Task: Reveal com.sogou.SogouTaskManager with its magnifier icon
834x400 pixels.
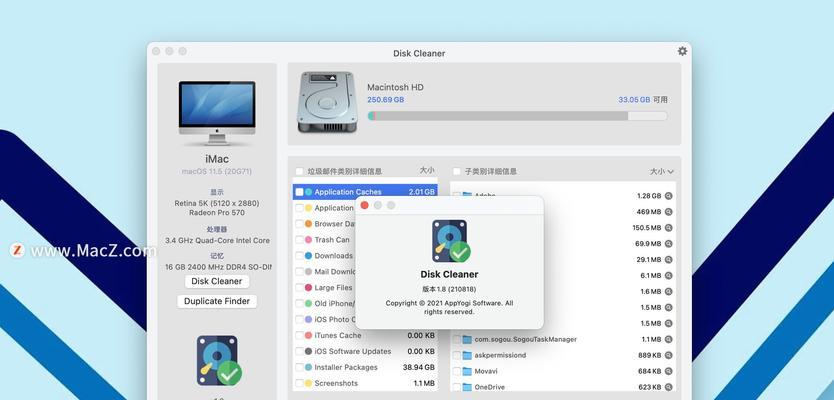Action: pyautogui.click(x=668, y=339)
